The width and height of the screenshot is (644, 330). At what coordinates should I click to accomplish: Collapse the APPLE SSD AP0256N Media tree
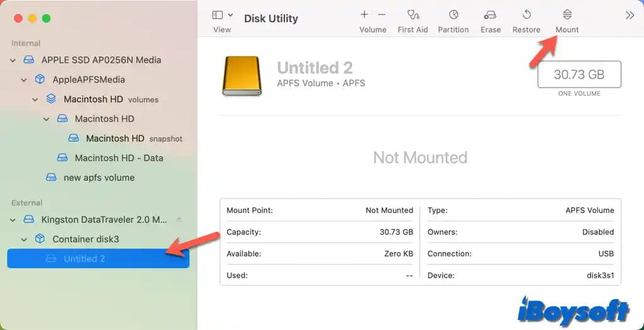coord(13,60)
